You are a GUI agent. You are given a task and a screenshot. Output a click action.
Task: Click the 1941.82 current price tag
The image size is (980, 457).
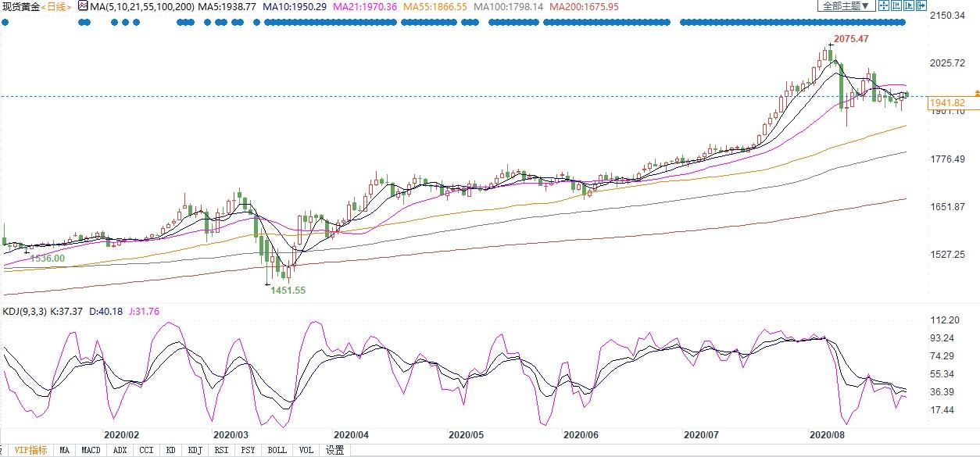948,103
